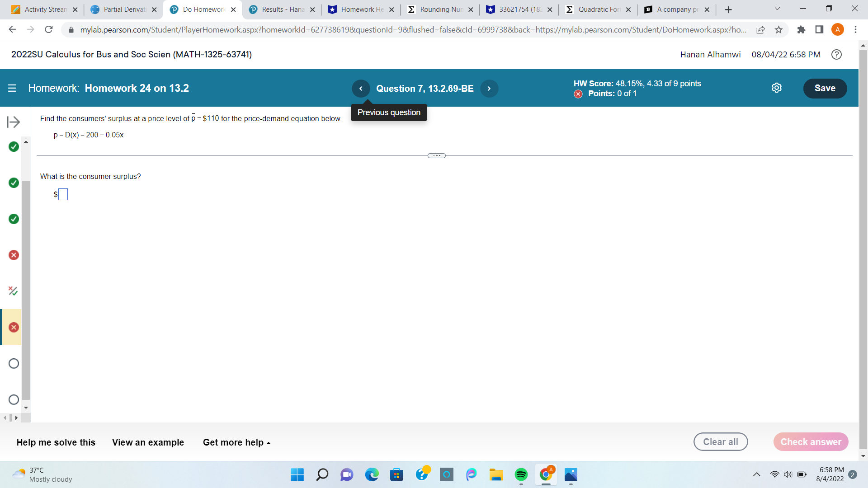Click the red X incorrect question indicator
Image resolution: width=868 pixels, height=488 pixels.
(13, 255)
